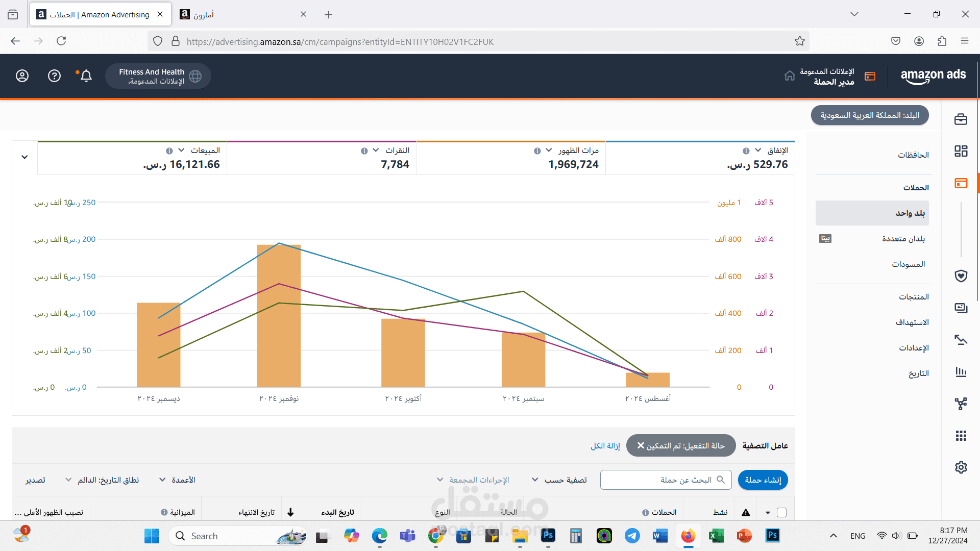Click the reports bar chart sidebar icon
Screen dimensions: 980x551
click(x=961, y=372)
